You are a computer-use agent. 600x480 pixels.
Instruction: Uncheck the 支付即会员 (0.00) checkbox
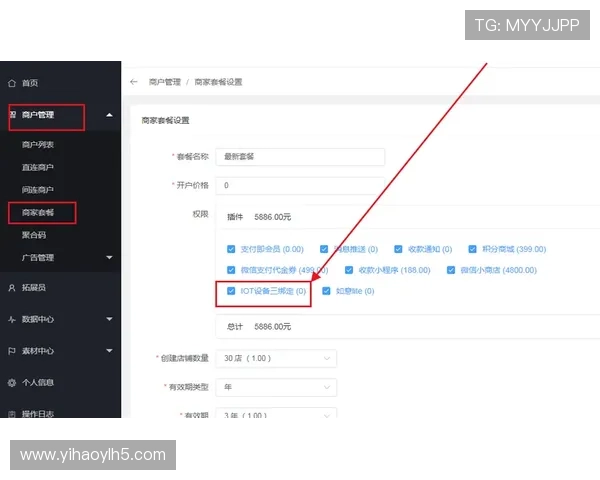(x=231, y=249)
